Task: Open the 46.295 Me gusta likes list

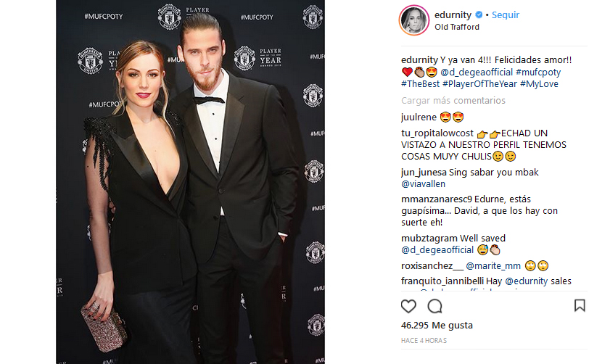Action: pyautogui.click(x=437, y=325)
